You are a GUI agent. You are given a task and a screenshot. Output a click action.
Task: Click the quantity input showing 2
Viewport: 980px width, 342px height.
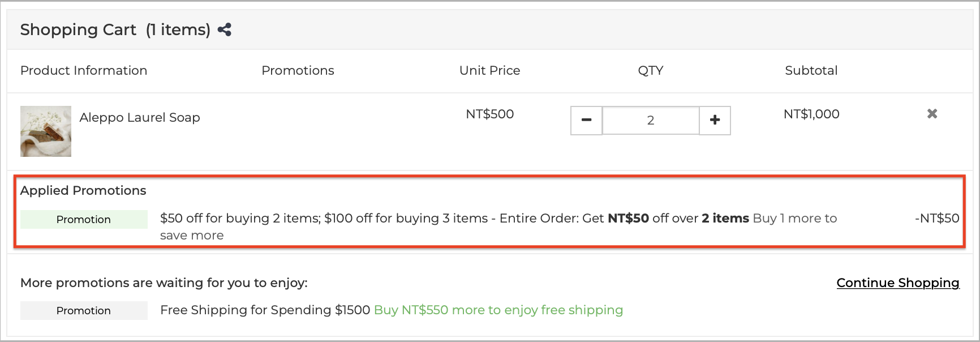(650, 120)
